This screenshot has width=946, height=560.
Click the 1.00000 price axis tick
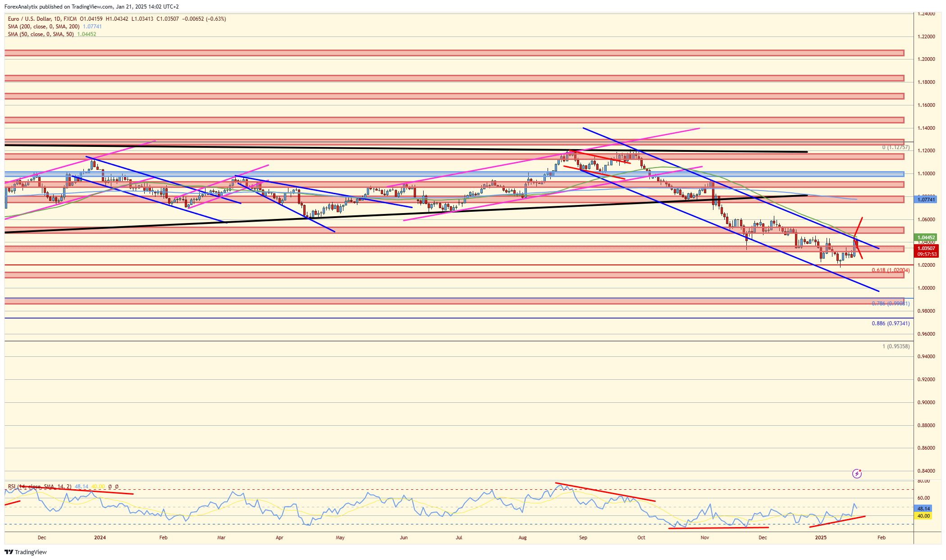click(926, 288)
